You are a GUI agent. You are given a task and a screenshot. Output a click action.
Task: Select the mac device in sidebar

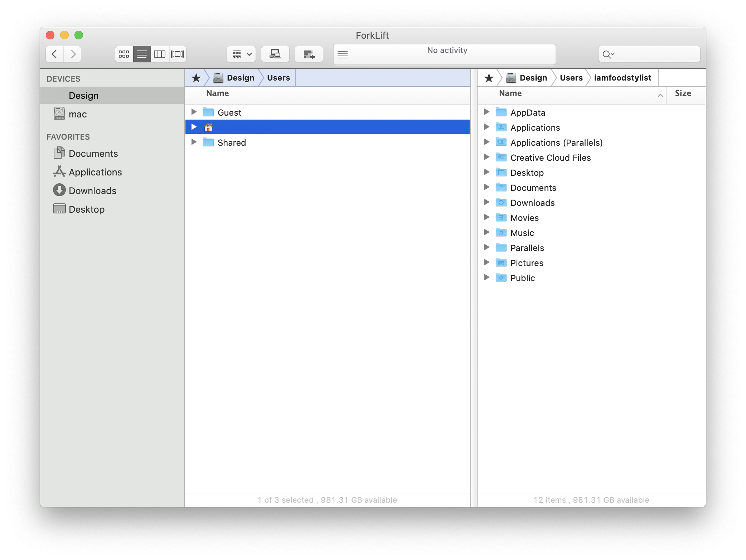tap(78, 114)
